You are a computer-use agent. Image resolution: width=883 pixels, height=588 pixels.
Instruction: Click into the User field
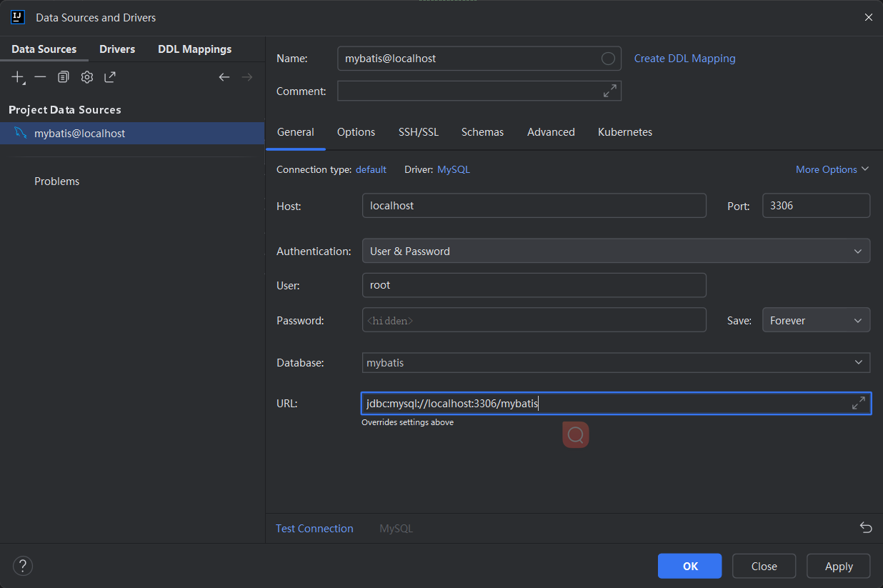coord(534,285)
